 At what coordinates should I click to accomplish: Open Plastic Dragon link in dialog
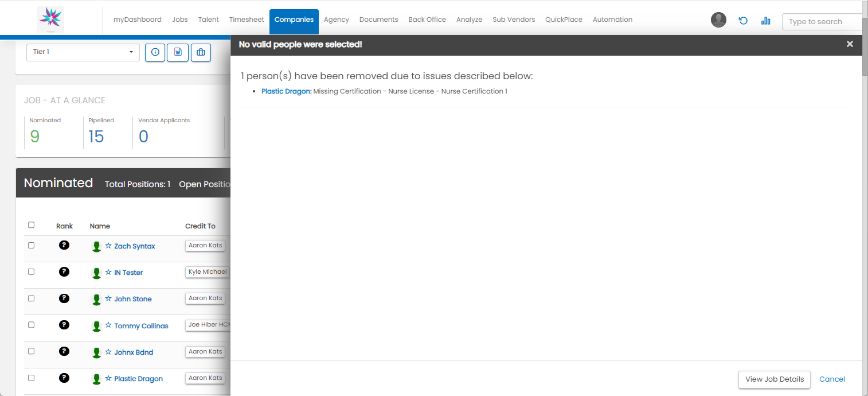pos(287,91)
